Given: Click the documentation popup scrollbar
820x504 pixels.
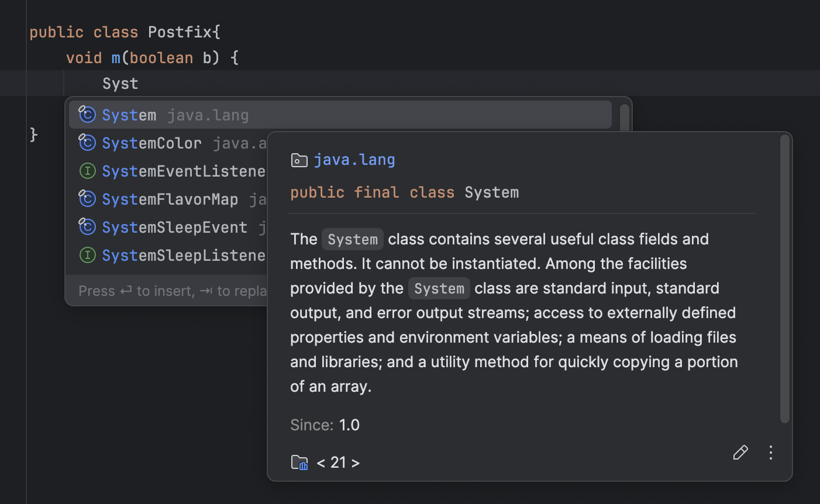Looking at the screenshot, I should click(x=784, y=281).
